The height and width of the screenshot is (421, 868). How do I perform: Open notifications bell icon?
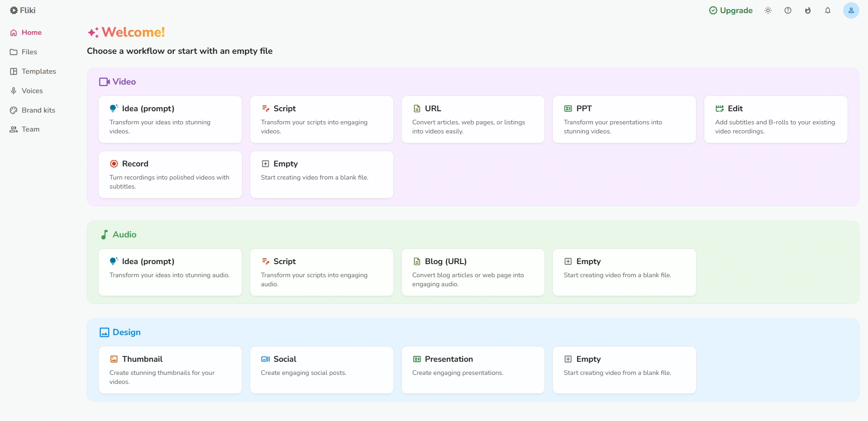coord(828,10)
